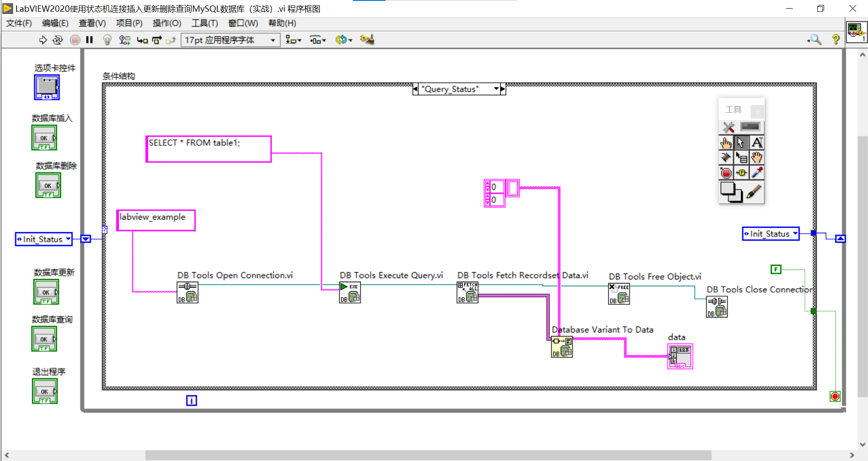This screenshot has height=461, width=868.
Task: Open the 窗口(W) menu
Action: pyautogui.click(x=243, y=23)
